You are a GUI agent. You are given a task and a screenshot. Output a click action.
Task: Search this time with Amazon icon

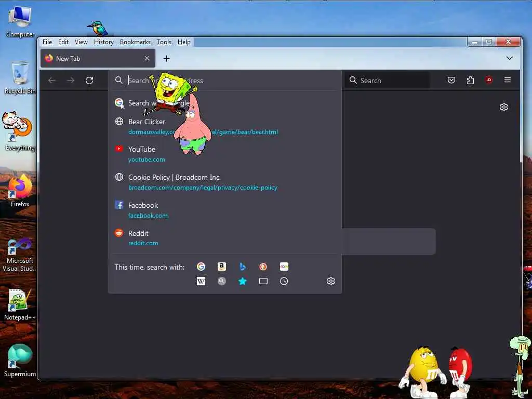(221, 267)
